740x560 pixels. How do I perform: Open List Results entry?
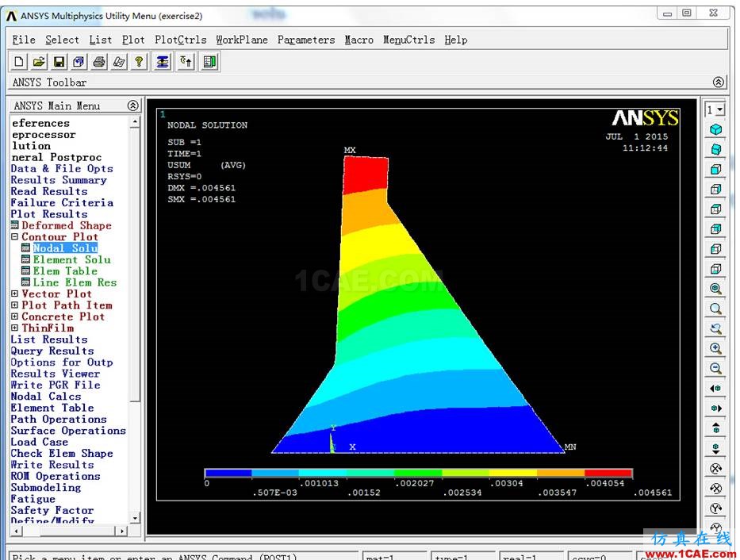pos(49,339)
